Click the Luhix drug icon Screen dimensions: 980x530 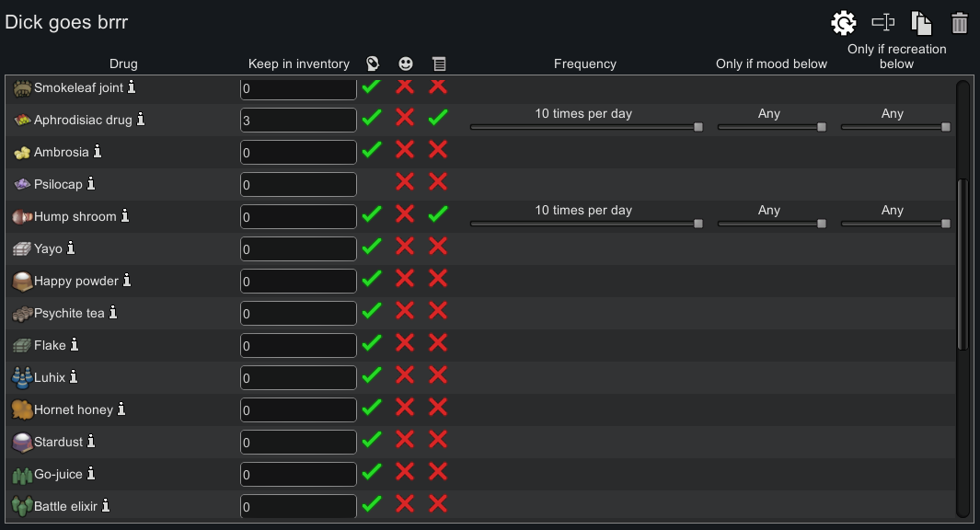22,377
